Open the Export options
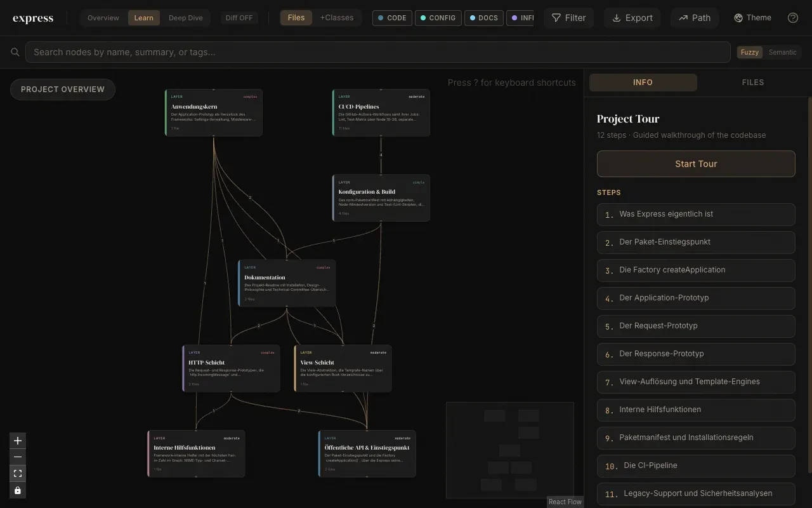The height and width of the screenshot is (508, 812). pos(632,18)
